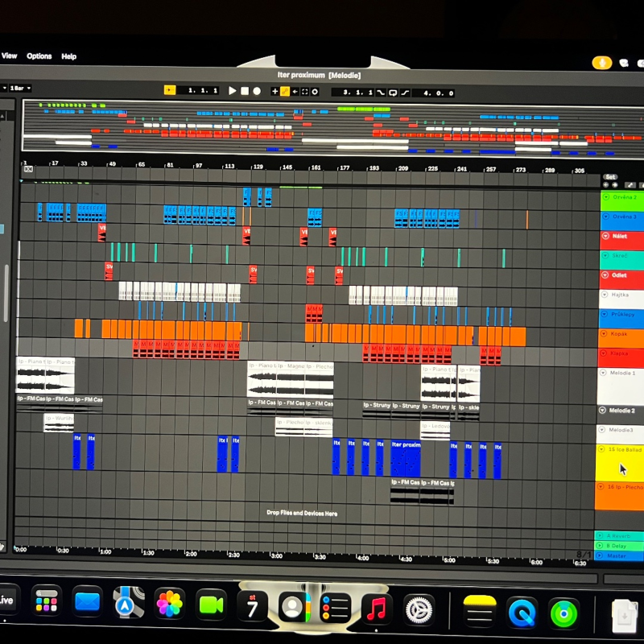Unfold the Nálet track
The image size is (644, 644).
coord(605,236)
